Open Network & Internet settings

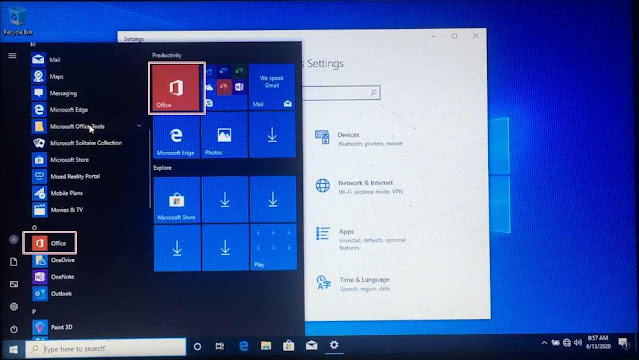359,187
